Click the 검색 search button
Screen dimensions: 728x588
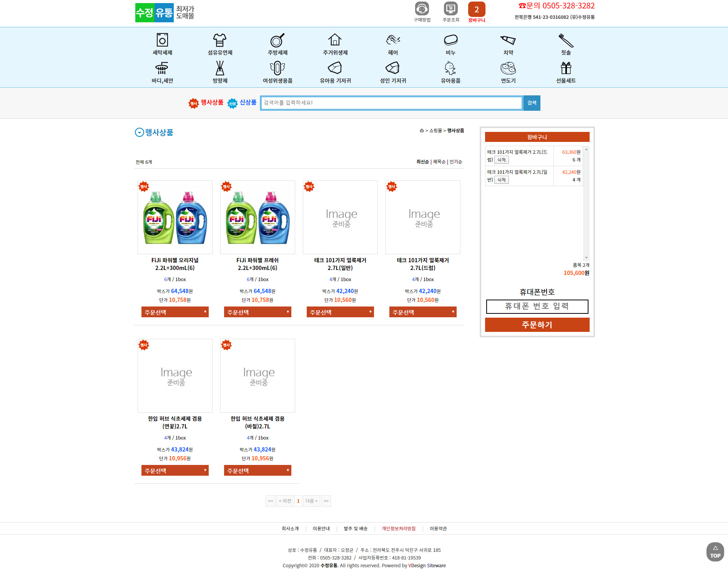(532, 103)
